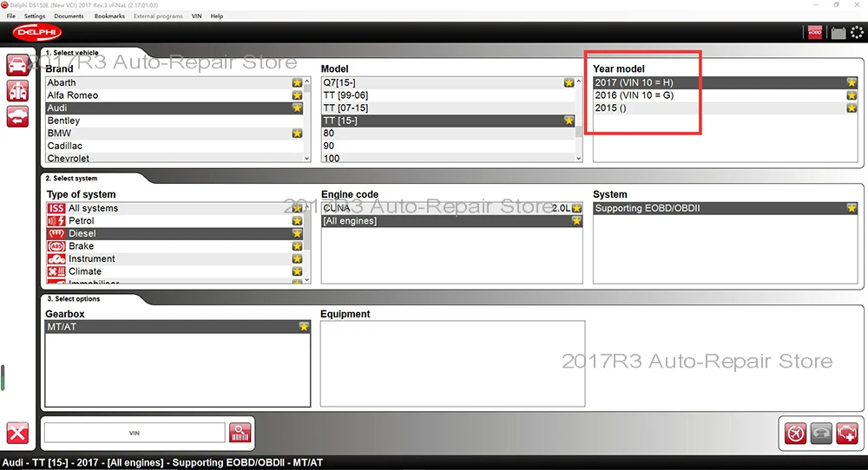Toggle the favorite star for Diesel

coord(297,233)
